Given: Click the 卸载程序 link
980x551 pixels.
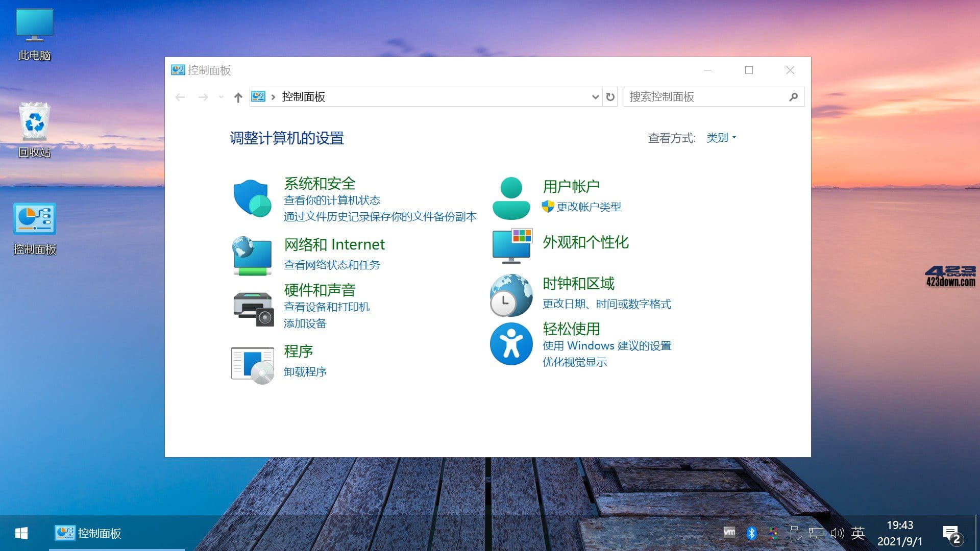Looking at the screenshot, I should click(305, 371).
